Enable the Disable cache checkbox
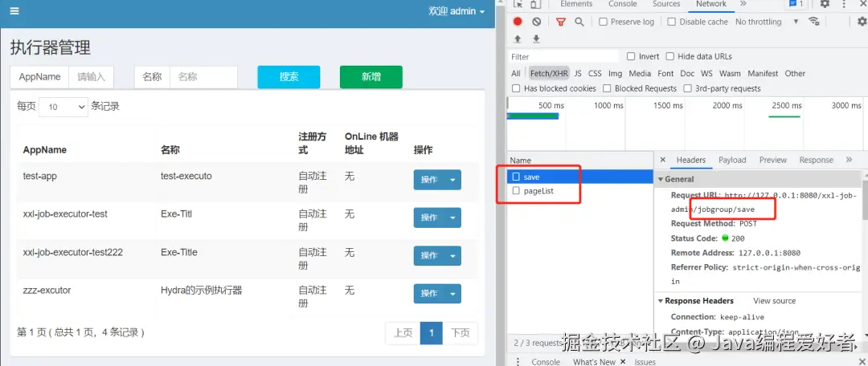This screenshot has width=868, height=366. [671, 22]
